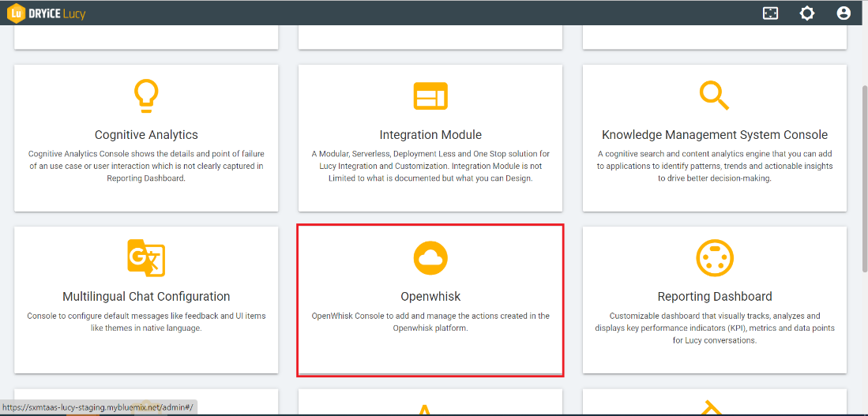Select the Openwhisk card title
Screen dimensions: 868x416
[430, 297]
